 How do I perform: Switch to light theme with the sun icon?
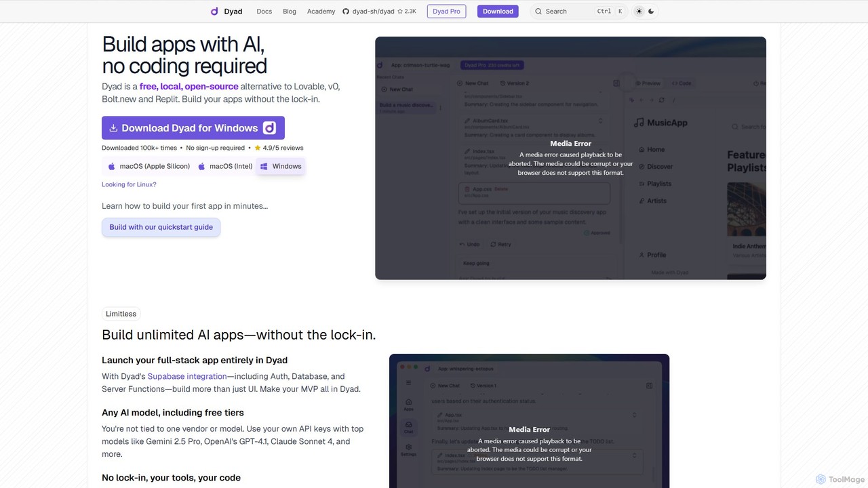(639, 12)
